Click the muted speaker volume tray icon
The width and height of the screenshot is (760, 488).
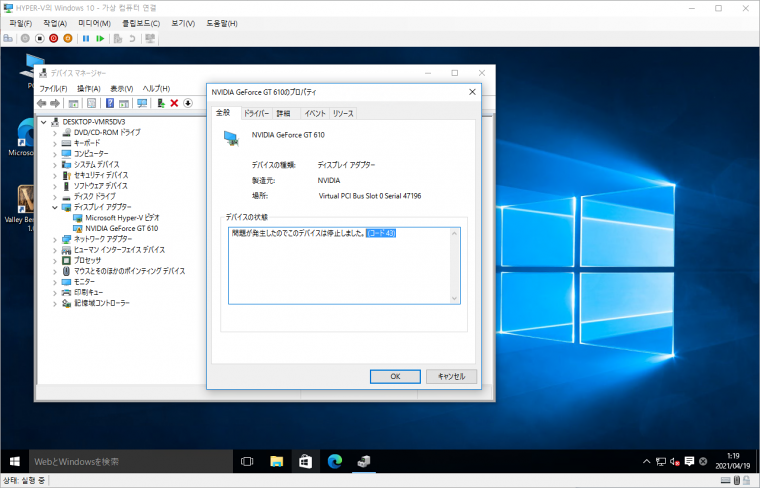[x=675, y=461]
